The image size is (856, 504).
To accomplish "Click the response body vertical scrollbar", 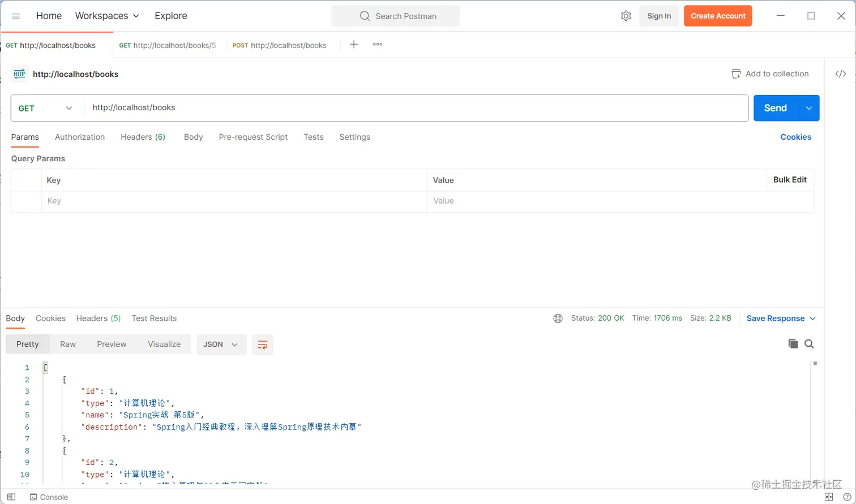I will click(x=815, y=421).
